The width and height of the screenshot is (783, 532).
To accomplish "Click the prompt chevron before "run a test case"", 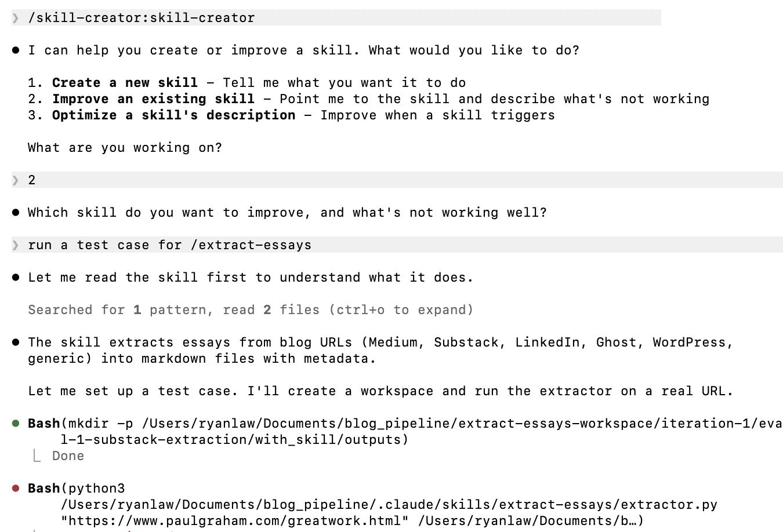I will [x=16, y=245].
